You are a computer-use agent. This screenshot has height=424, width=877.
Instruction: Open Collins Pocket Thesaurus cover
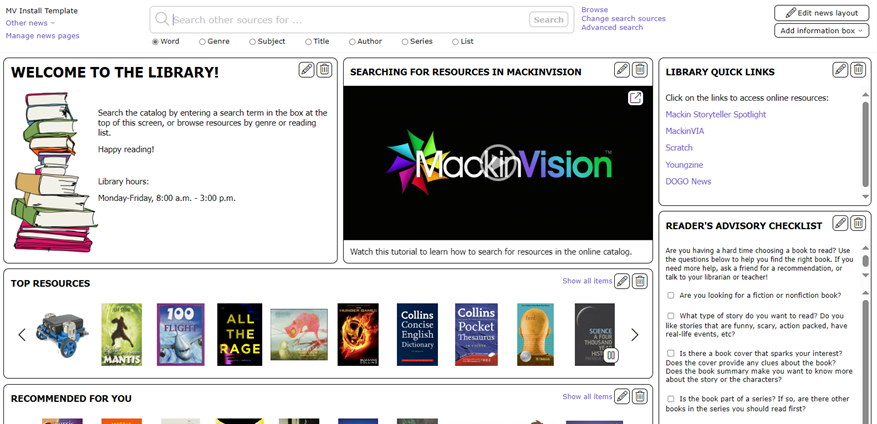pos(476,335)
